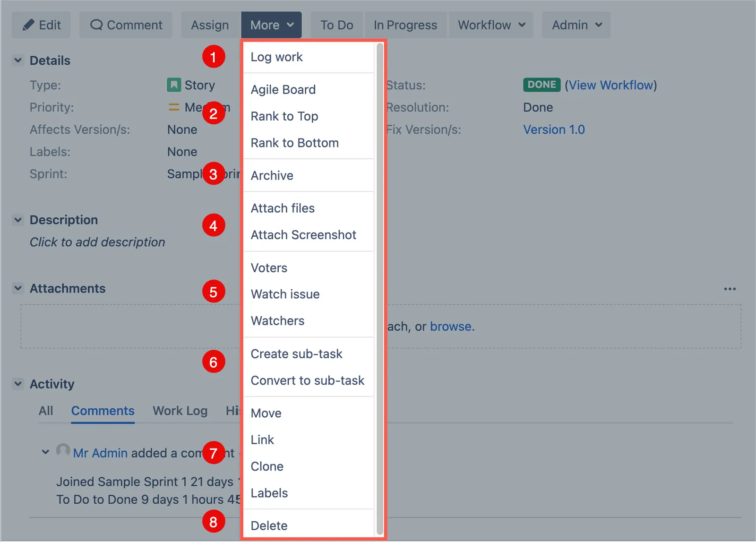Choose Rank to Bottom
Viewport: 756px width, 542px height.
click(309, 143)
